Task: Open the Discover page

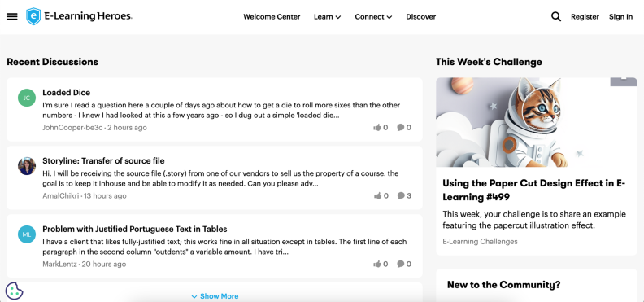Action: click(x=421, y=17)
